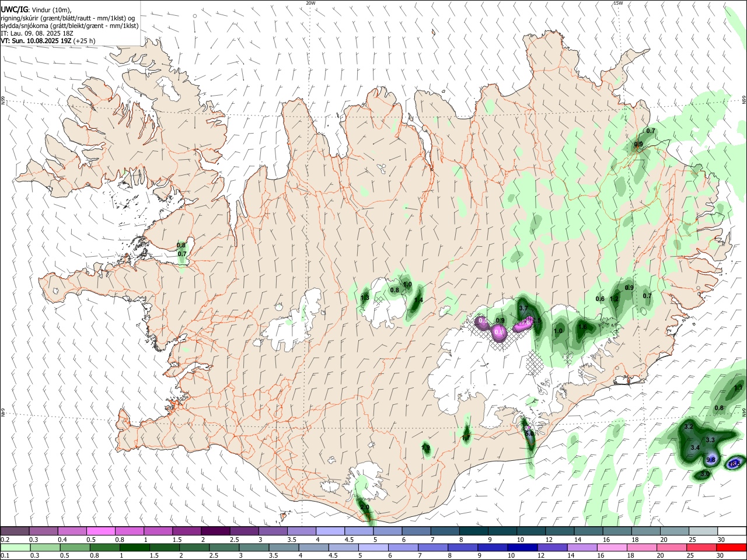Pick the light green 0.1–0.3 rain legend swatch
747x560 pixels.
pos(15,547)
